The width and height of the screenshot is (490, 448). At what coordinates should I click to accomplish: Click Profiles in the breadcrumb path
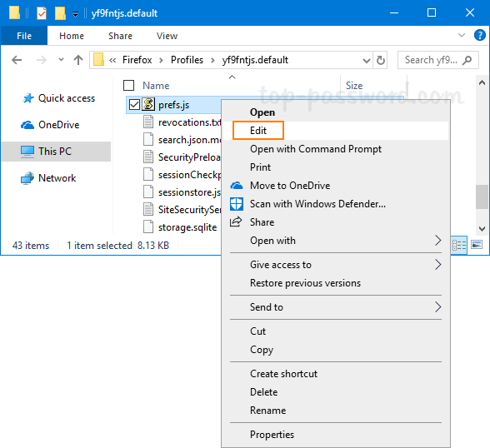tap(187, 60)
